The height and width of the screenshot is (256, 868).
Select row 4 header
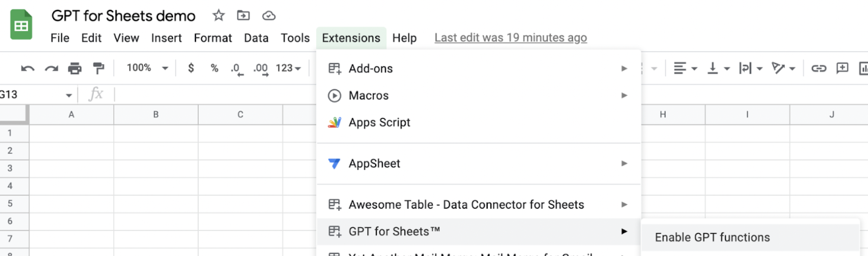[14, 186]
